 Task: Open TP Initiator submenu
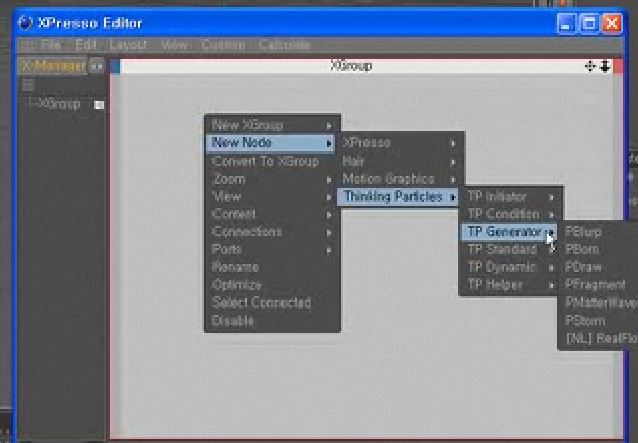[x=511, y=197]
